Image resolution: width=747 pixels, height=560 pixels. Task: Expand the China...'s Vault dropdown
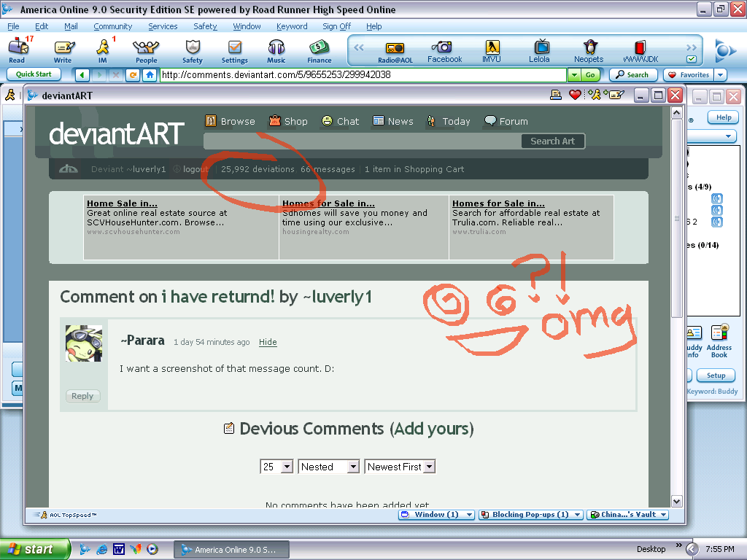click(663, 515)
